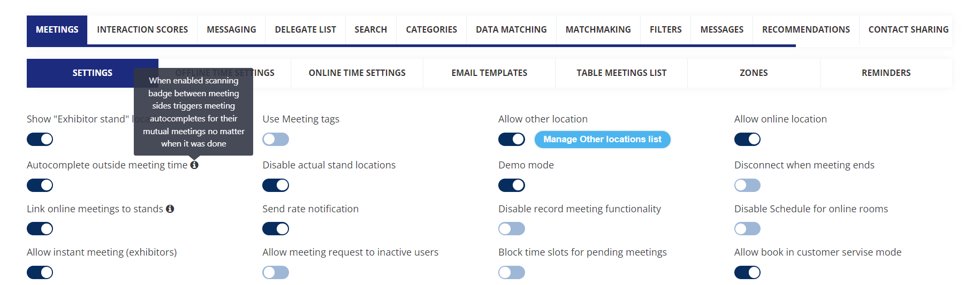This screenshot has width=980, height=285.
Task: Click Manage Other locations list button
Action: tap(602, 140)
